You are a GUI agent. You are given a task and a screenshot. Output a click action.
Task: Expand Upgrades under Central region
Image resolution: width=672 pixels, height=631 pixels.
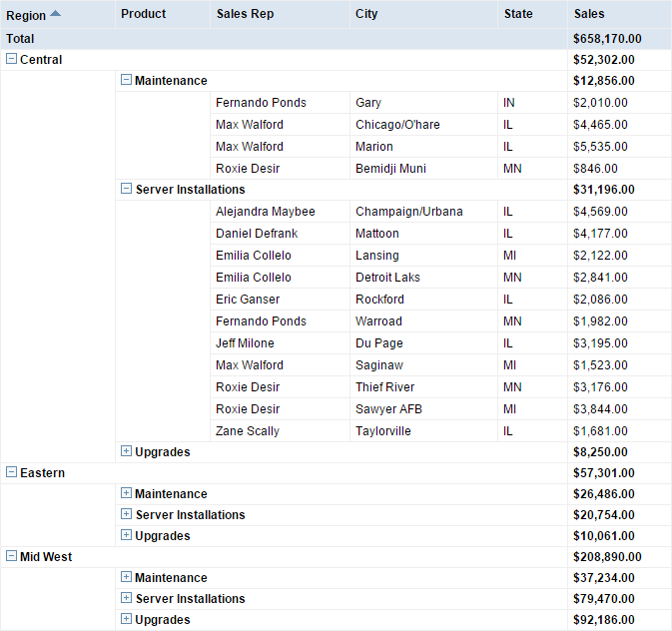tap(126, 451)
